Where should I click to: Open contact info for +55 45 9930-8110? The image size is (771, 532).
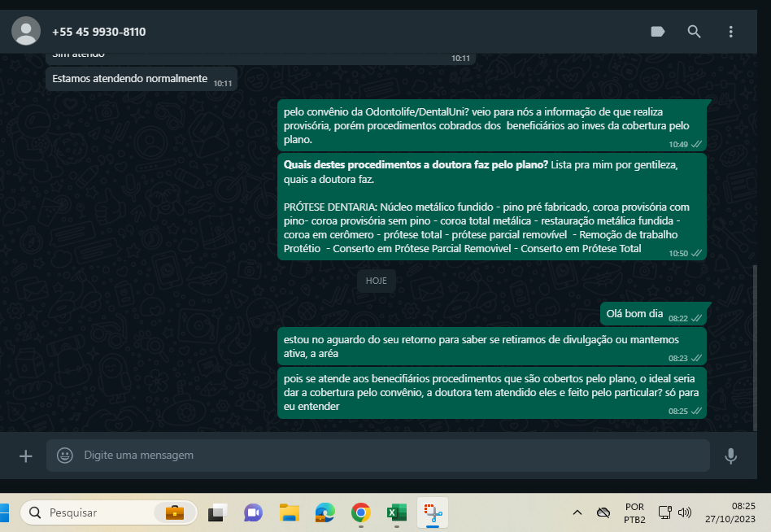coord(99,32)
